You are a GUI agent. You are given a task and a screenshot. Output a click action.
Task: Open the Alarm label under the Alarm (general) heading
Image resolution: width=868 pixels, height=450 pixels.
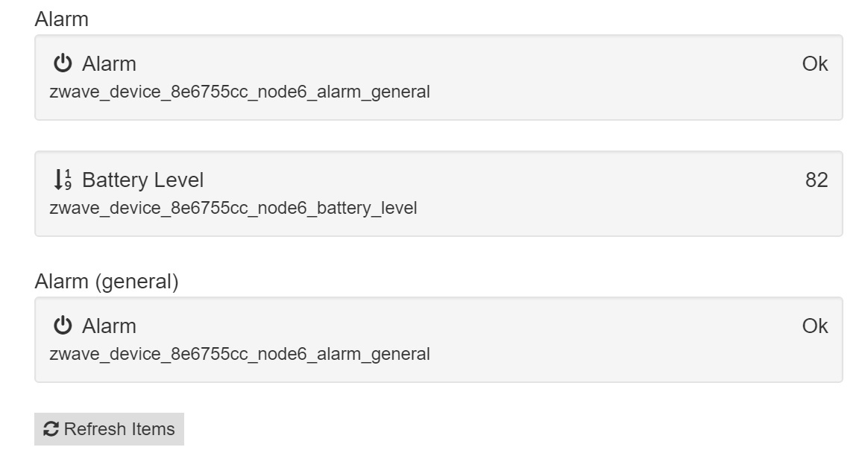[x=109, y=326]
